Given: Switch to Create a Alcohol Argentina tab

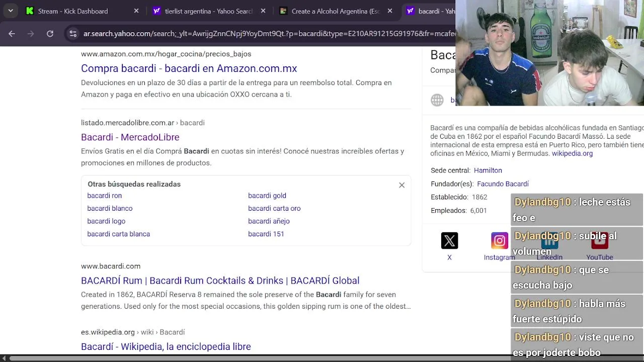Looking at the screenshot, I should tap(336, 11).
